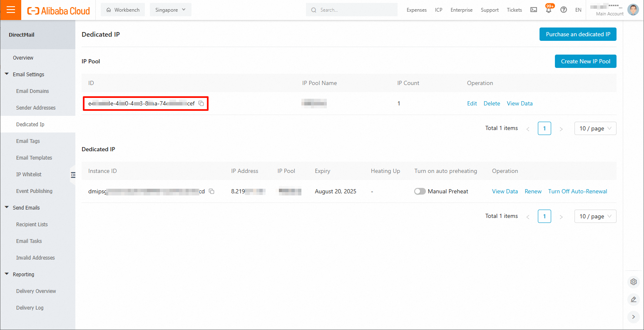Edit the IP pool
Image resolution: width=644 pixels, height=330 pixels.
point(472,103)
